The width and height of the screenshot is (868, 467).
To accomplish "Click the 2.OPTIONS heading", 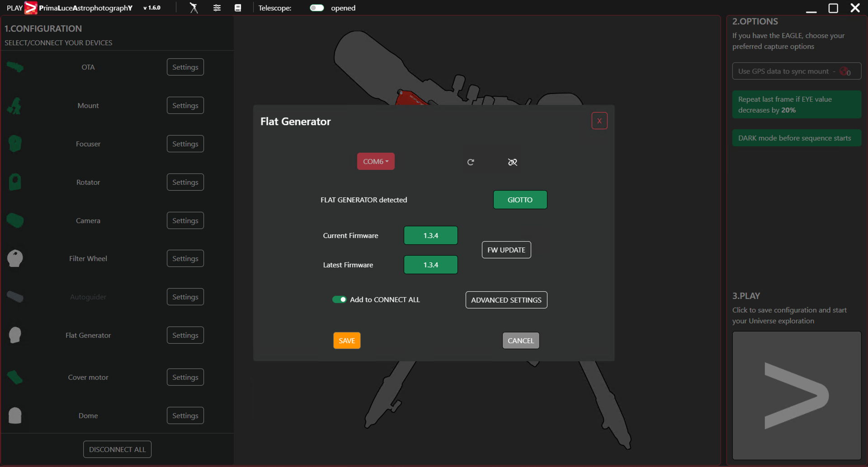I will click(x=755, y=21).
